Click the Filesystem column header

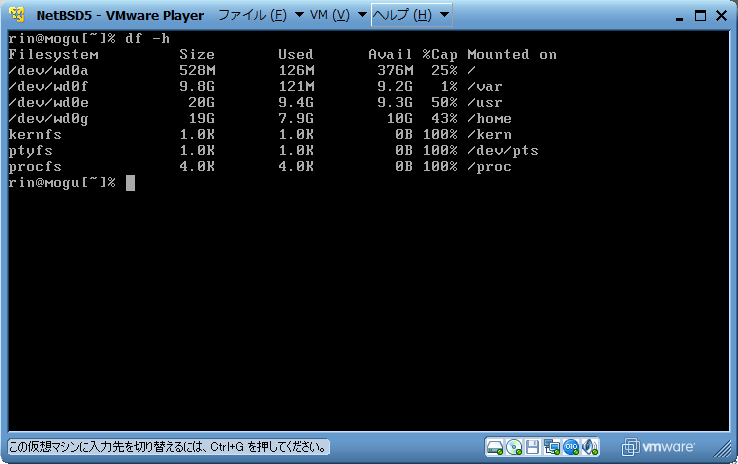[54, 55]
